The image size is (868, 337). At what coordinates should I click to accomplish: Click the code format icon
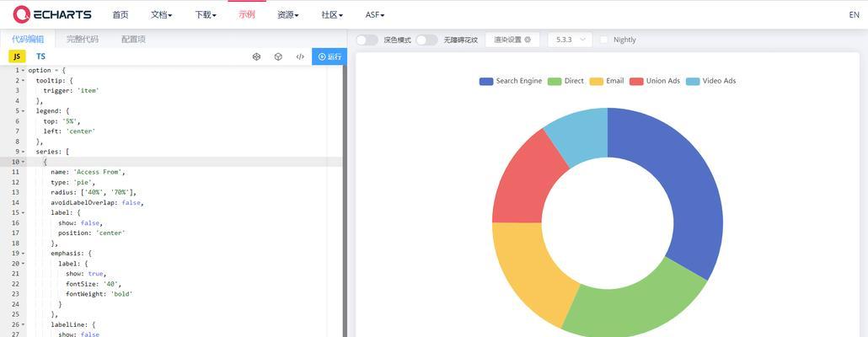point(300,56)
